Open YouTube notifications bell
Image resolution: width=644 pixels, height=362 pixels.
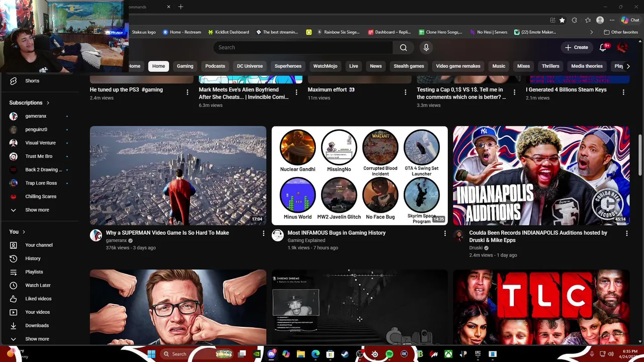(603, 47)
